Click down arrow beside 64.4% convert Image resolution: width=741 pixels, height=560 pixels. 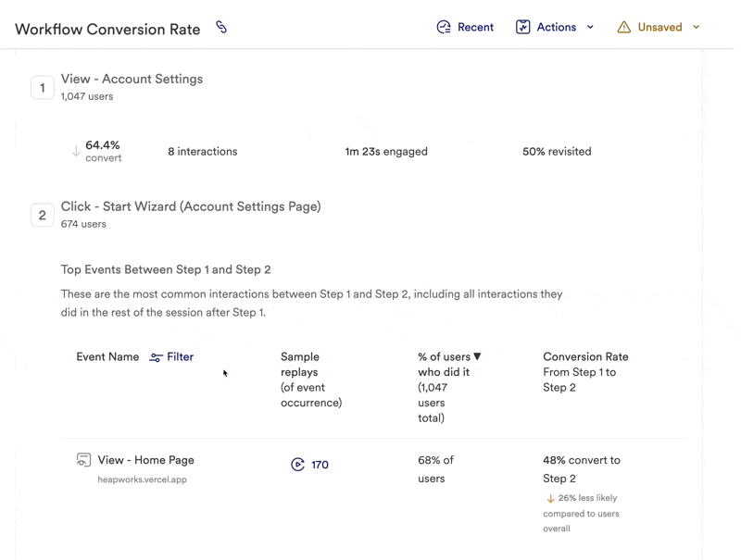pyautogui.click(x=76, y=151)
